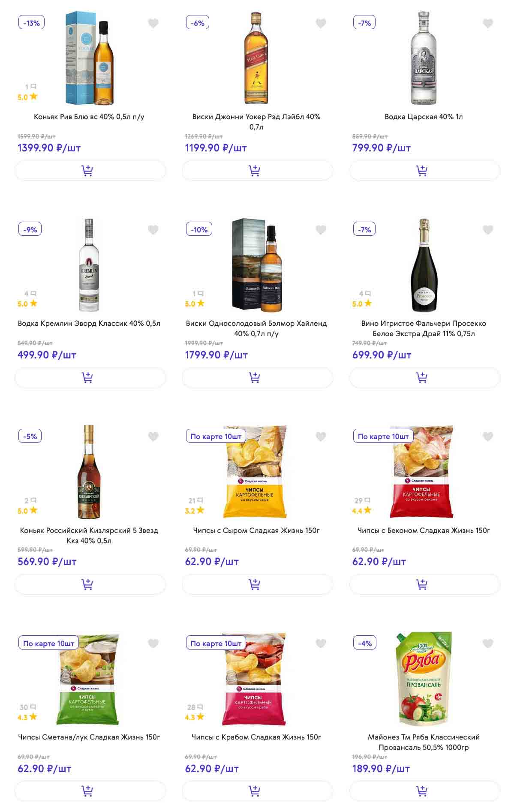Click the Ряба mayonnaise pack image

coord(424,678)
